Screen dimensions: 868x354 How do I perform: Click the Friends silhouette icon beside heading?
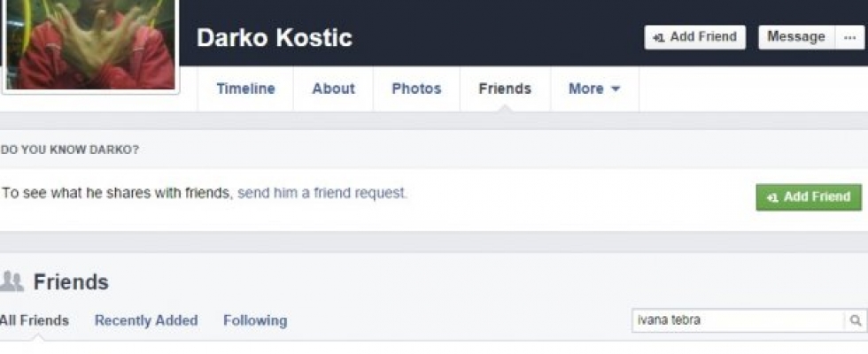[x=12, y=282]
